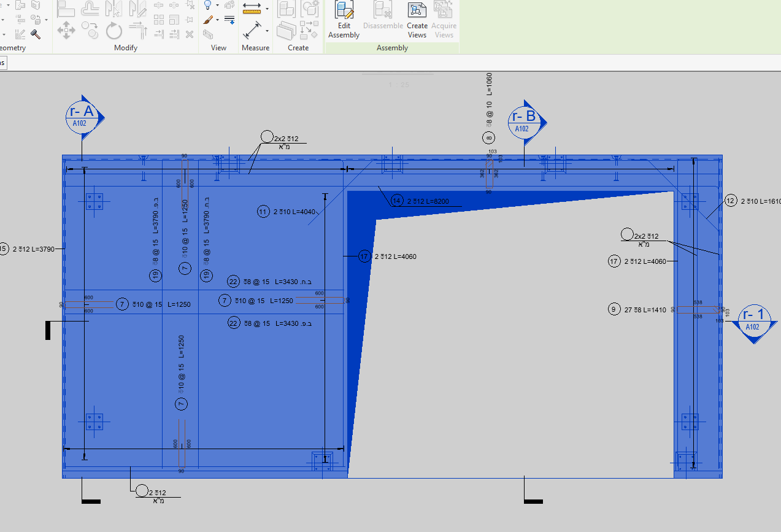Toggle the reveal hidden elements display
This screenshot has width=781, height=532.
pos(229,6)
